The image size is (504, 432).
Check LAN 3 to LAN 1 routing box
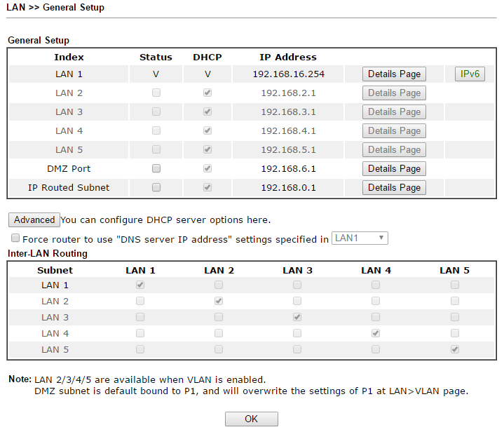(140, 317)
